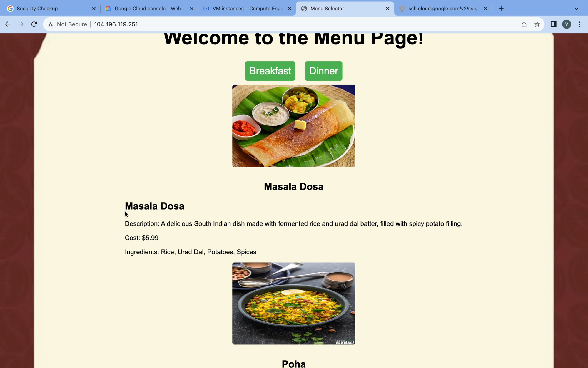Screen dimensions: 588x368
Task: Click the VM instances Compute Engine tab icon
Action: click(206, 9)
